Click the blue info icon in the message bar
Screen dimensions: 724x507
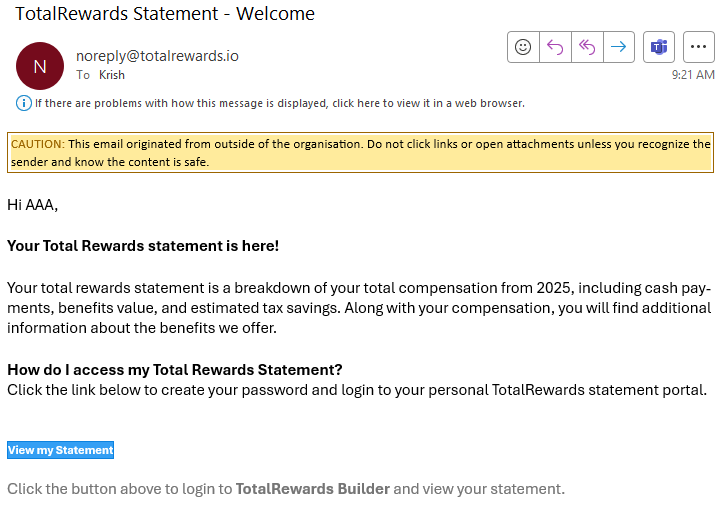tap(23, 103)
